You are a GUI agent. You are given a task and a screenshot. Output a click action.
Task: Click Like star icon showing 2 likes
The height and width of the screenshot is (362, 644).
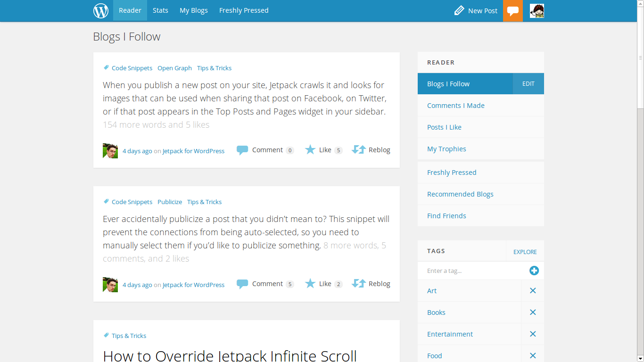coord(310,284)
